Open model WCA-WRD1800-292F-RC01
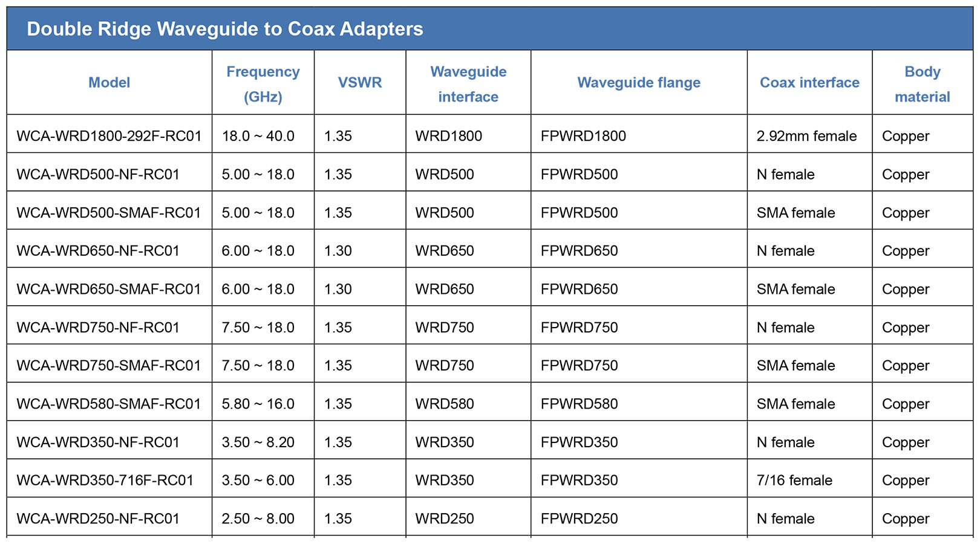 (x=109, y=136)
